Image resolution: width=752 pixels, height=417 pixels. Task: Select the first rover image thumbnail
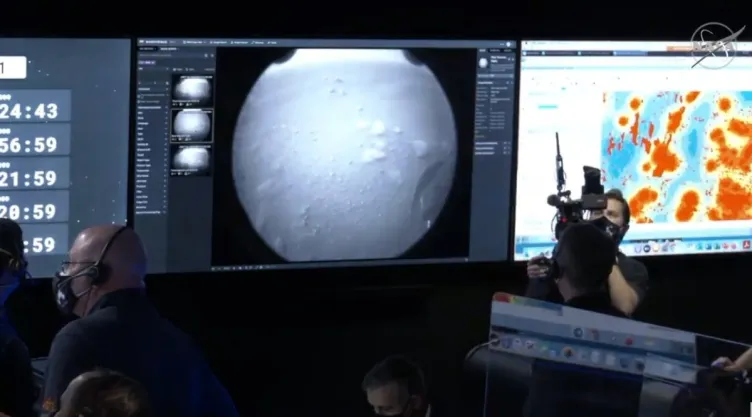click(192, 90)
